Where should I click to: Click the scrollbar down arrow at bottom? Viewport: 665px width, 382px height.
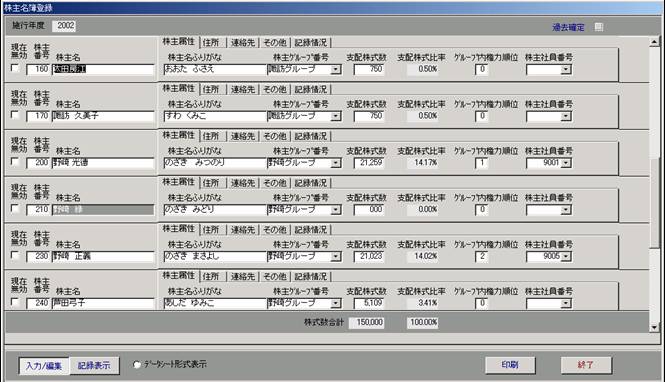654,327
